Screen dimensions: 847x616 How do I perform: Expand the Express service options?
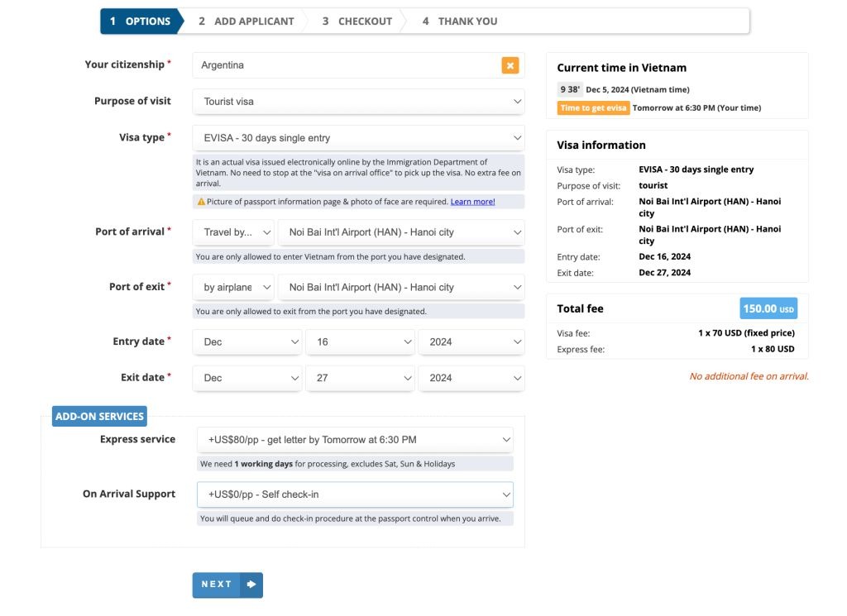click(355, 440)
